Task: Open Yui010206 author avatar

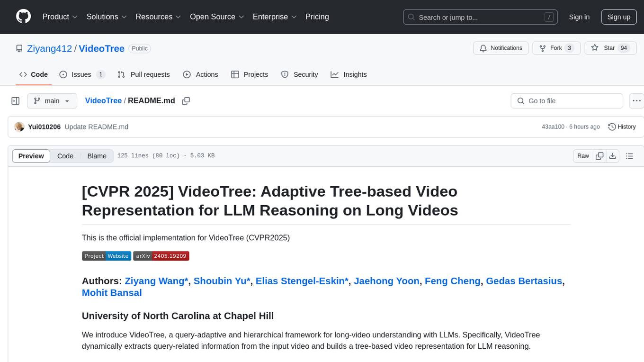Action: tap(19, 127)
